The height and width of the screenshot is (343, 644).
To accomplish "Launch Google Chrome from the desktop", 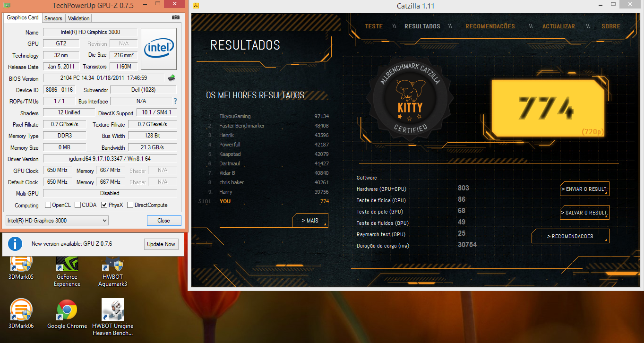I will [67, 314].
